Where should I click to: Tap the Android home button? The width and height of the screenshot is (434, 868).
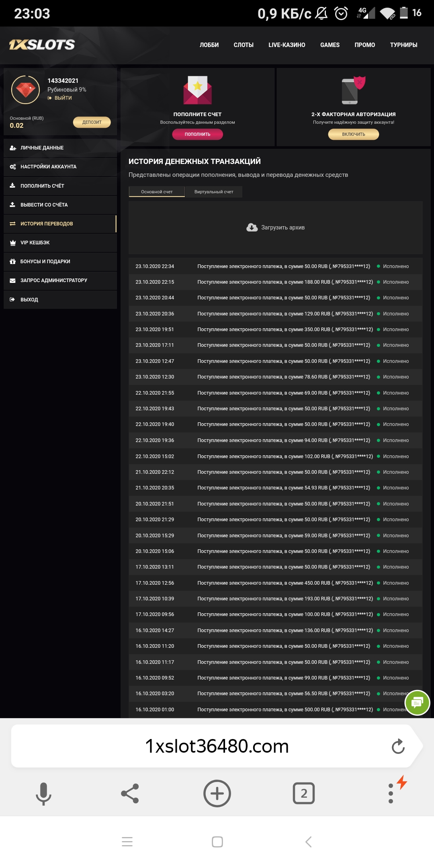coord(217,841)
